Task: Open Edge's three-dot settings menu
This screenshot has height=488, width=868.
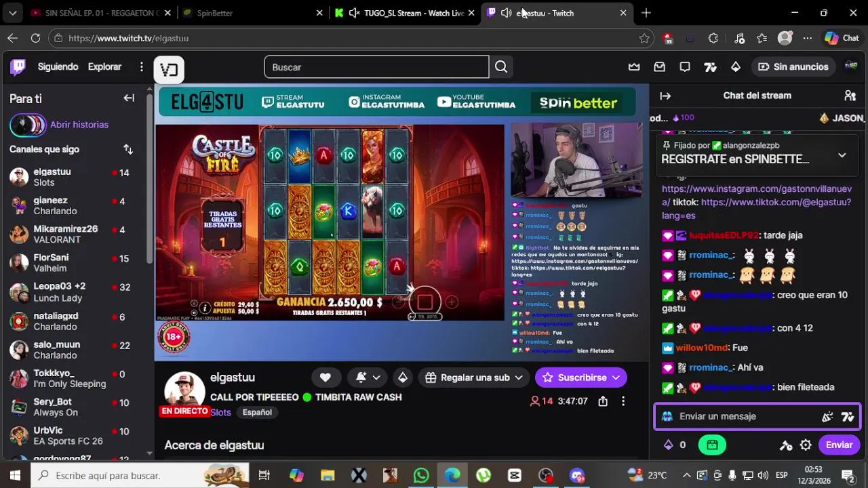Action: 807,38
